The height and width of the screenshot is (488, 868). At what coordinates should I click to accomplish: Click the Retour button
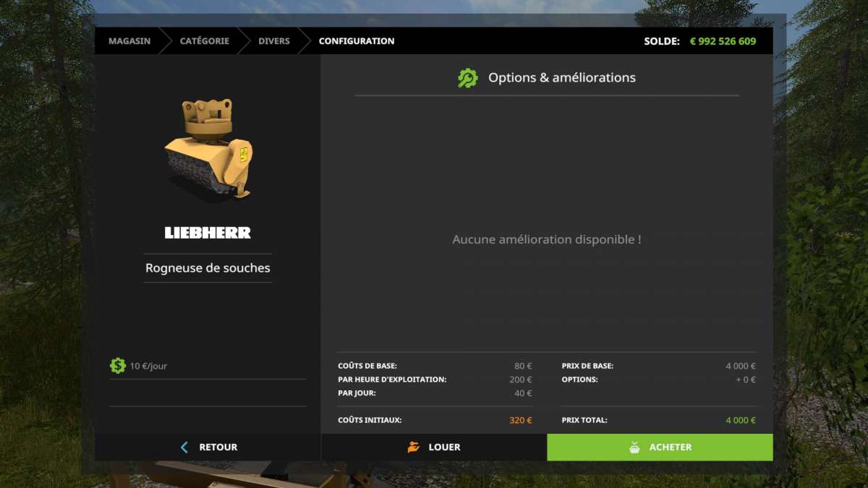tap(208, 447)
